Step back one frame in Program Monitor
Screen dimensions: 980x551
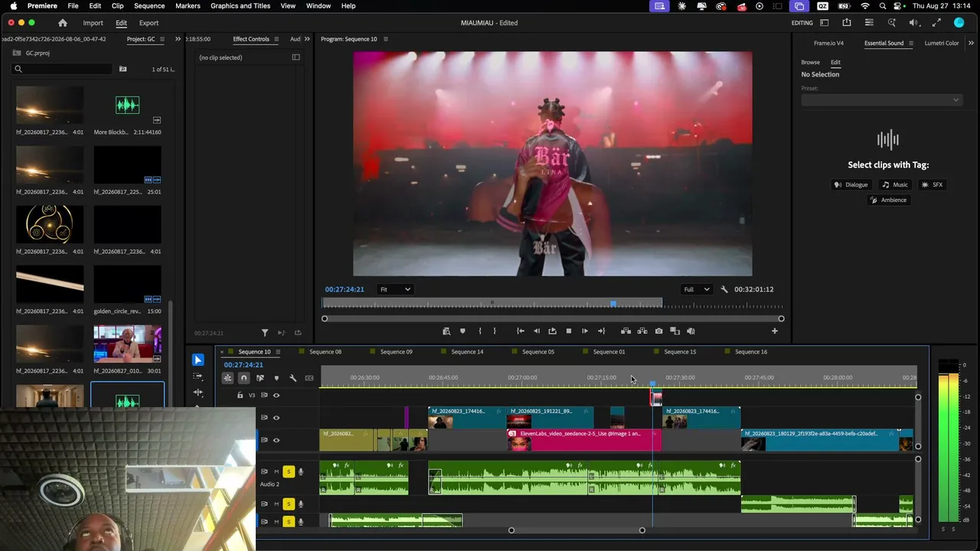(536, 331)
